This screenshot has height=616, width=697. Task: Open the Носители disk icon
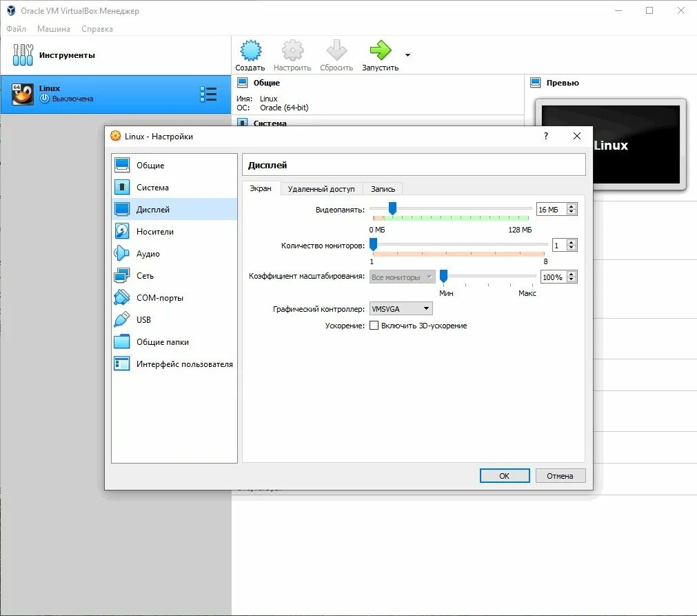122,231
